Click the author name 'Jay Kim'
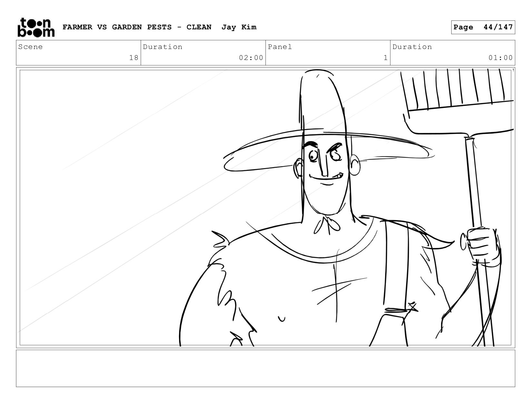Screen dimensions: 532x411 pyautogui.click(x=239, y=27)
